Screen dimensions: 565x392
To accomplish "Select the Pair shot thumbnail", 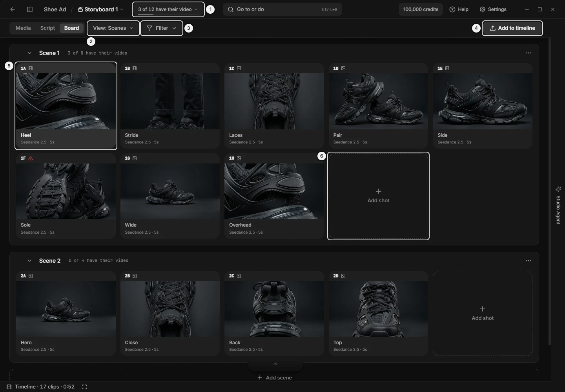I will 378,101.
